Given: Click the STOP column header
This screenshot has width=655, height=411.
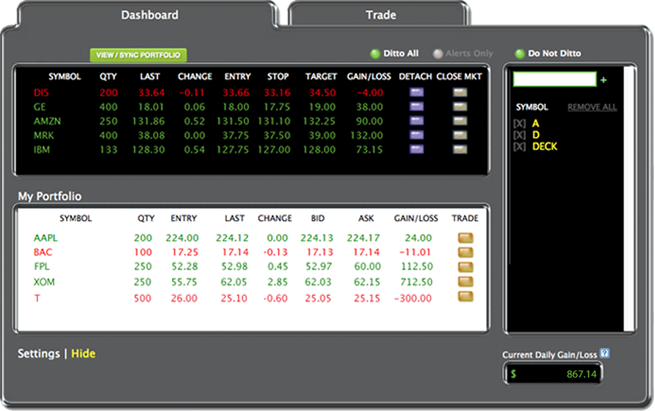Looking at the screenshot, I should point(278,76).
